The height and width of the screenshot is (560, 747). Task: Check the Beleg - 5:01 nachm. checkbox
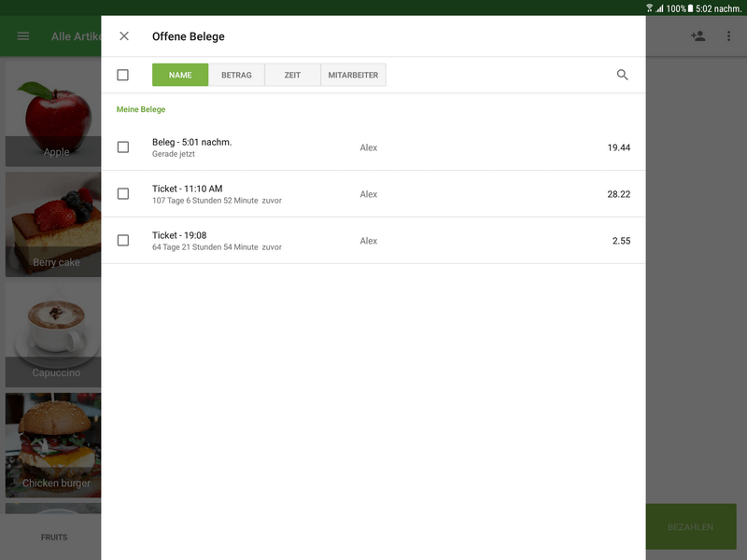[122, 147]
